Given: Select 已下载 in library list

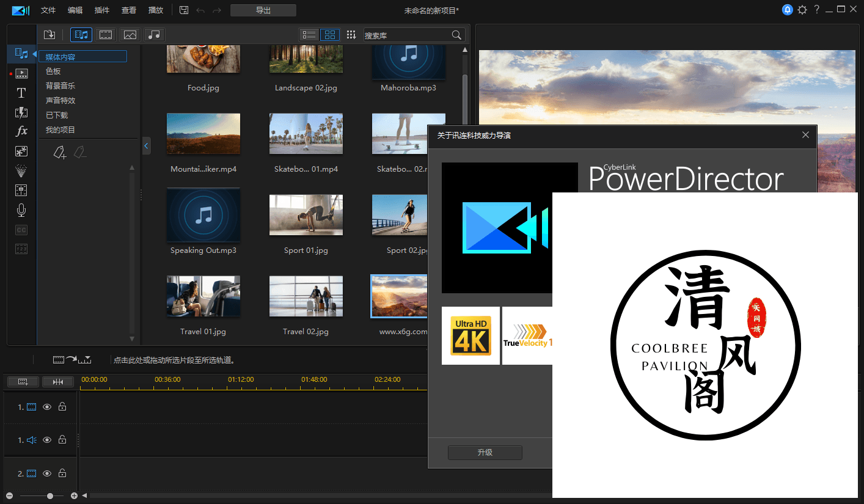Looking at the screenshot, I should (57, 115).
